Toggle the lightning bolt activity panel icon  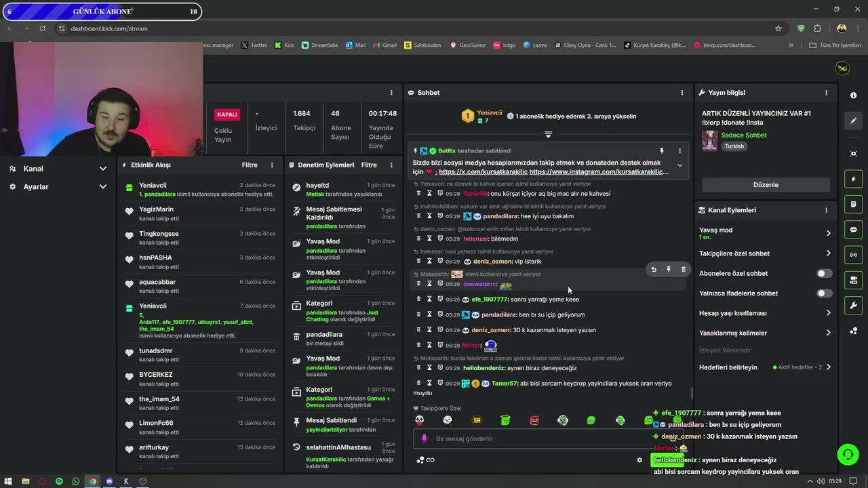853,179
